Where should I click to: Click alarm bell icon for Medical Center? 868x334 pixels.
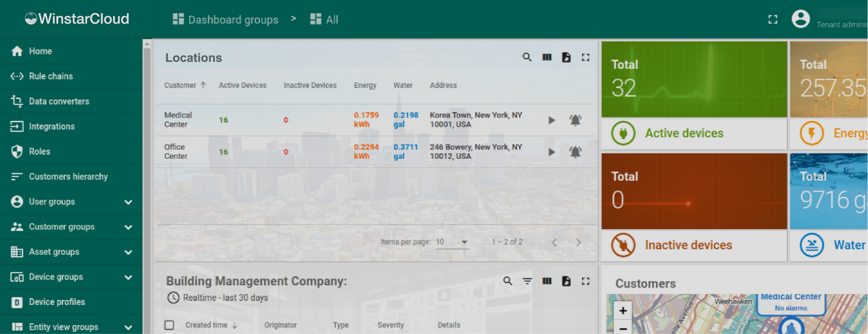[575, 120]
